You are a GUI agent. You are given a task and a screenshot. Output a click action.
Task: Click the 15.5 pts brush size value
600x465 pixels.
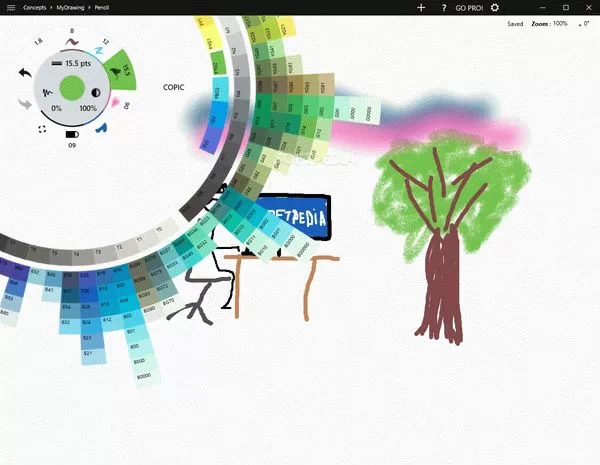[78, 63]
